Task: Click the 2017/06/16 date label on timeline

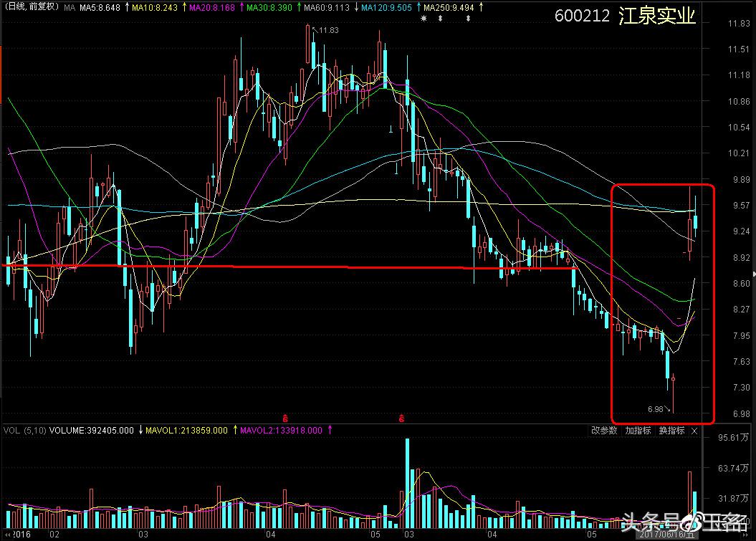Action: pyautogui.click(x=666, y=534)
